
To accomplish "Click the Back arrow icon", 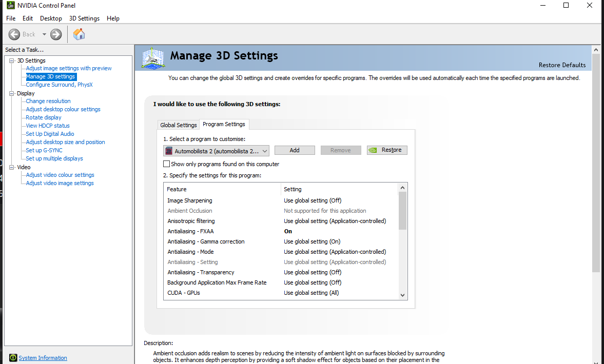I will coord(14,34).
